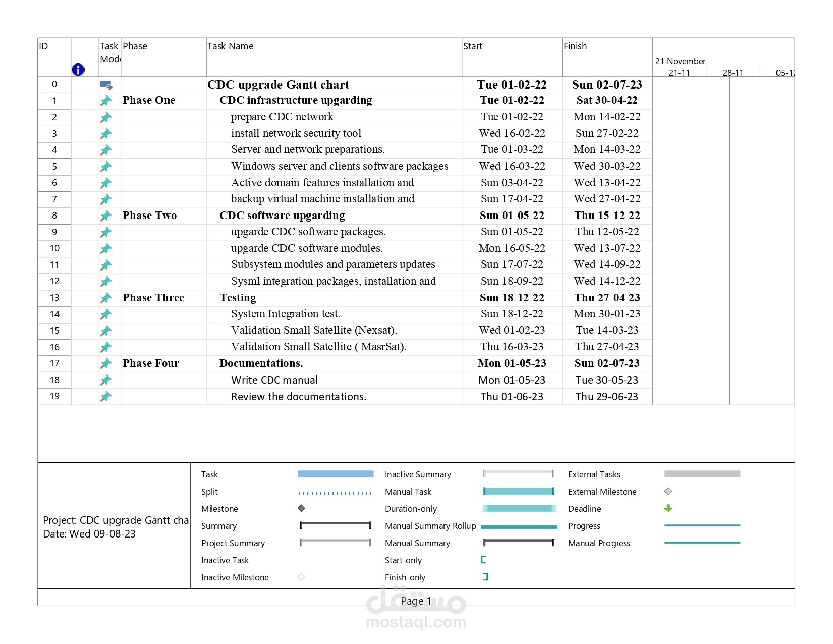Screen dimensions: 833x644
Task: Collapse the "CDC software upgarding" summary row
Action: click(x=282, y=216)
